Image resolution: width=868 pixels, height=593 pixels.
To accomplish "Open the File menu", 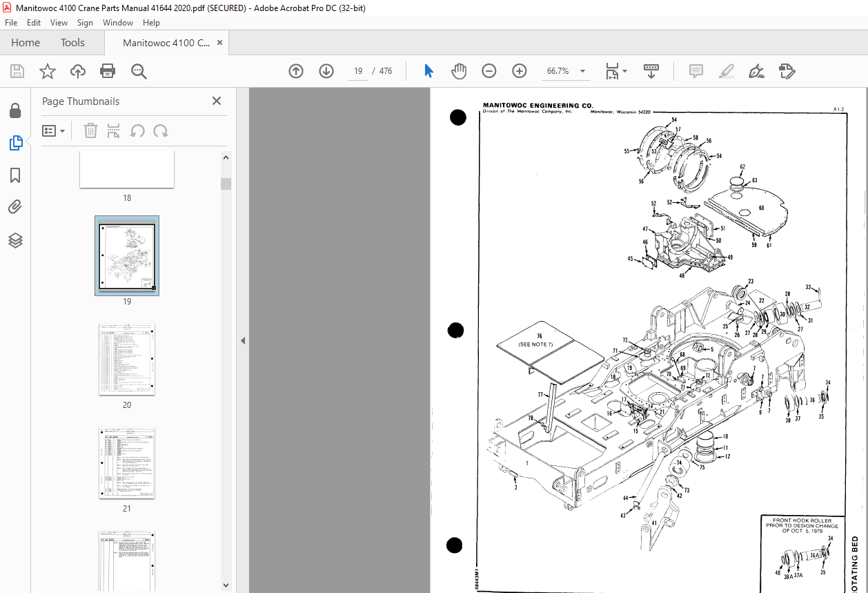I will [x=11, y=22].
